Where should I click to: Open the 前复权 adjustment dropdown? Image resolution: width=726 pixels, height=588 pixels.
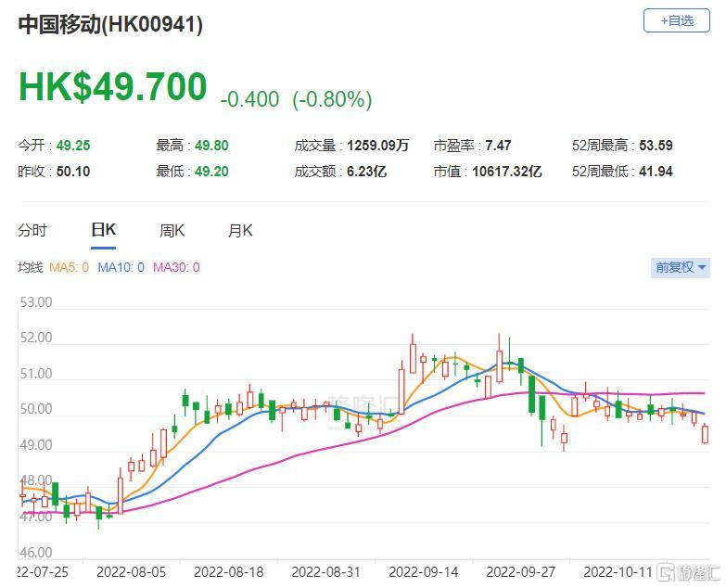click(681, 268)
